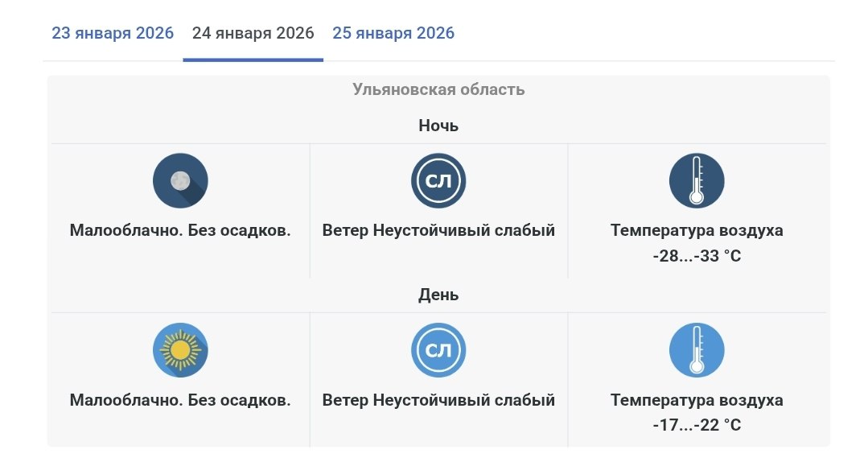Image resolution: width=868 pixels, height=458 pixels.
Task: Click the Ульяновская область heading
Action: pos(438,89)
